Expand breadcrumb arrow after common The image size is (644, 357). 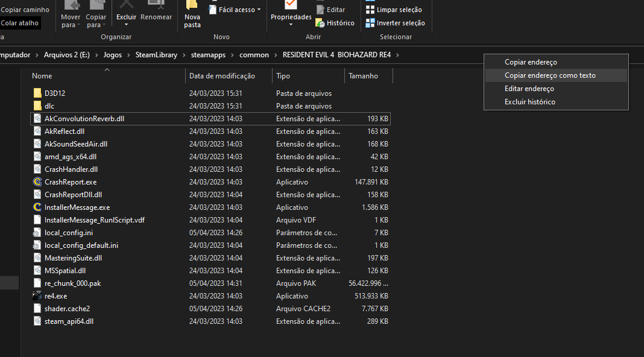coord(276,55)
